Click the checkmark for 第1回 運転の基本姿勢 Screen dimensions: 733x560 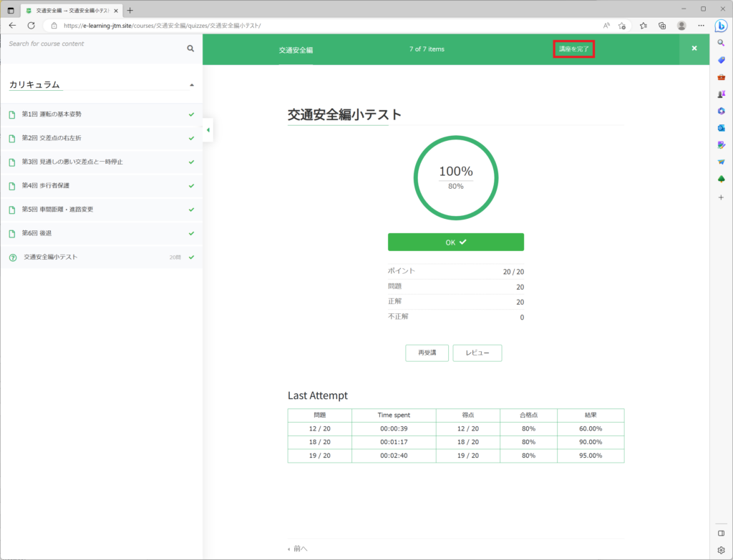click(191, 114)
